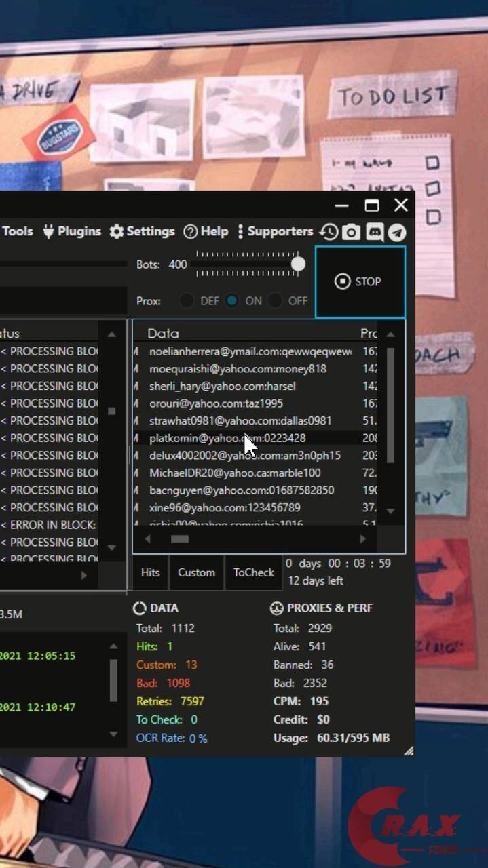The image size is (488, 868).
Task: Click the question mark Help icon
Action: [190, 231]
